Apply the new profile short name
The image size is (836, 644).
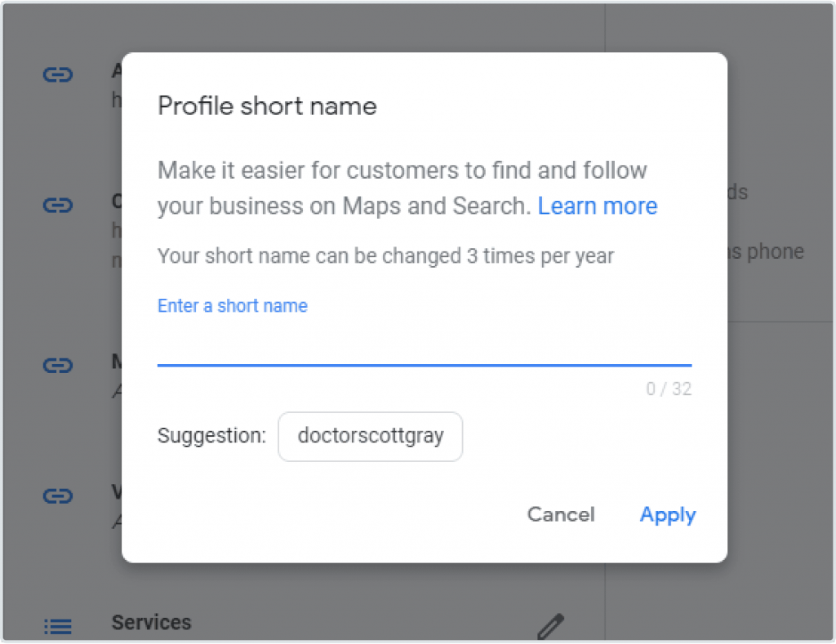click(x=667, y=515)
